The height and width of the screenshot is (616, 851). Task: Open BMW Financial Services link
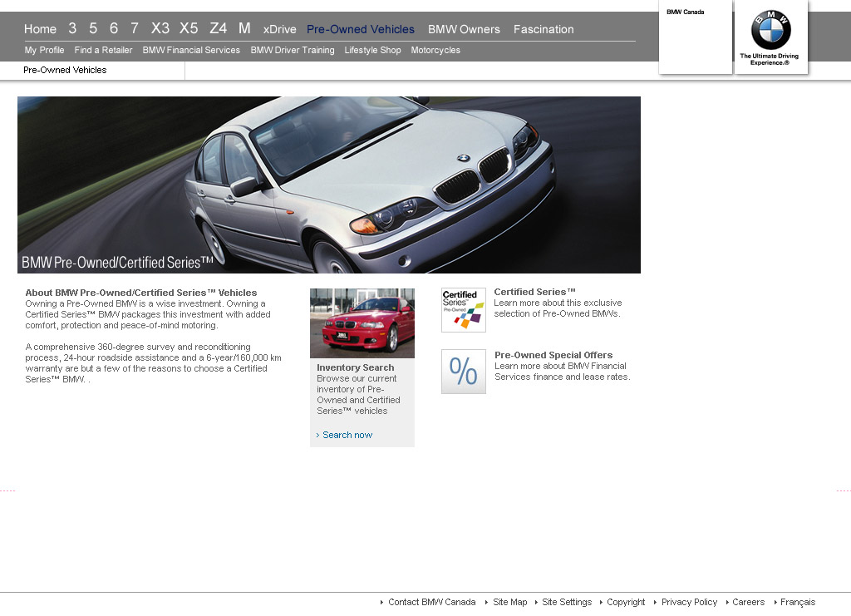click(x=191, y=50)
